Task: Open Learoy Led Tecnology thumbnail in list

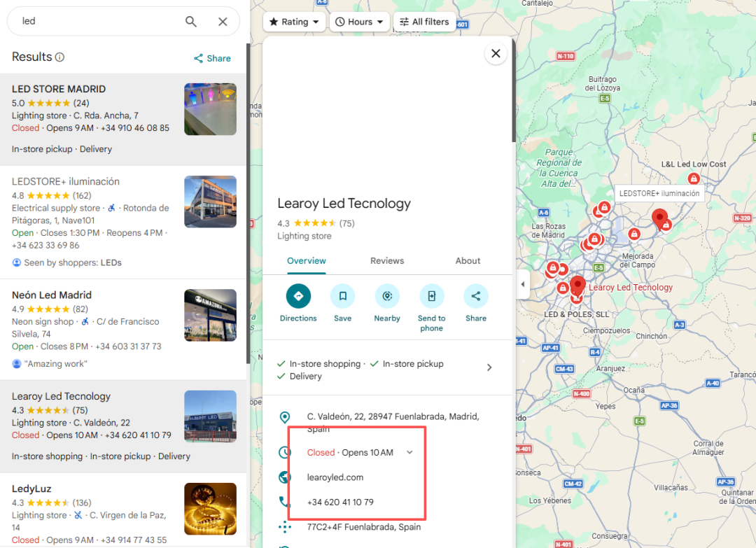Action: [x=210, y=416]
